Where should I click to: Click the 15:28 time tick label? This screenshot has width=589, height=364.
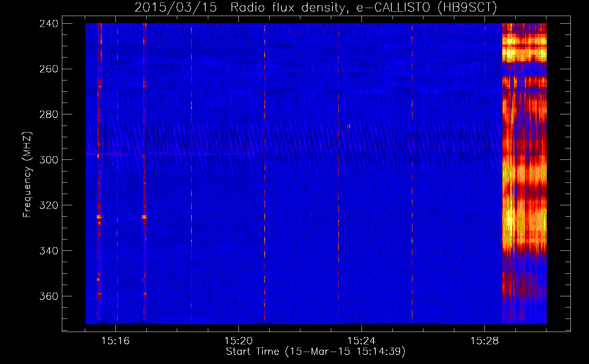[x=485, y=341]
